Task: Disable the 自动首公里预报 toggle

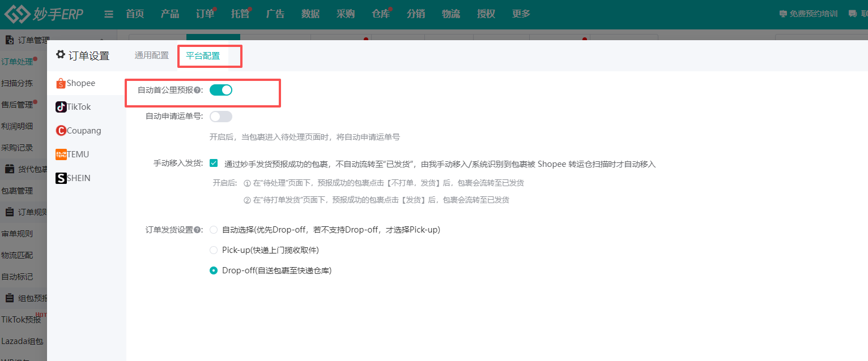Action: pyautogui.click(x=221, y=89)
